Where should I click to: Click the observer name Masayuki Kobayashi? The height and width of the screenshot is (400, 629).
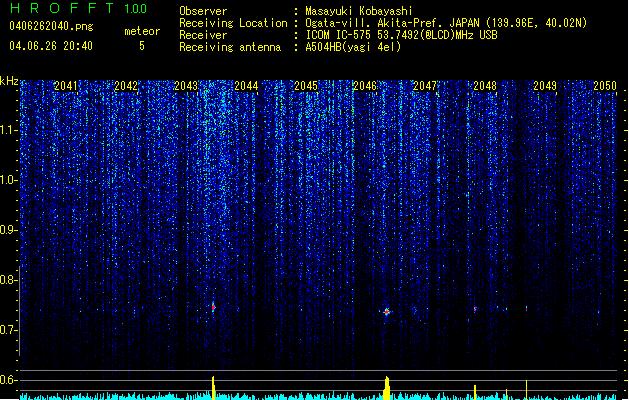click(x=359, y=11)
